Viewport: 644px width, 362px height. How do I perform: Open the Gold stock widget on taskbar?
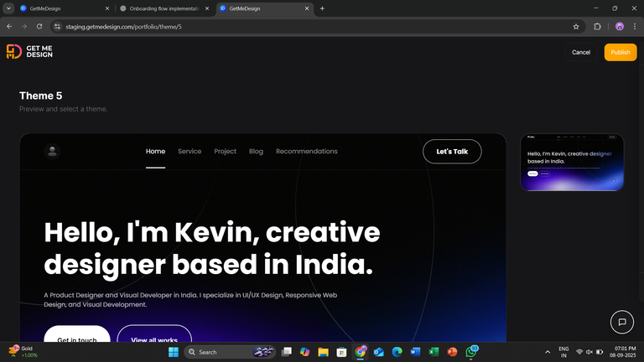[x=23, y=352]
